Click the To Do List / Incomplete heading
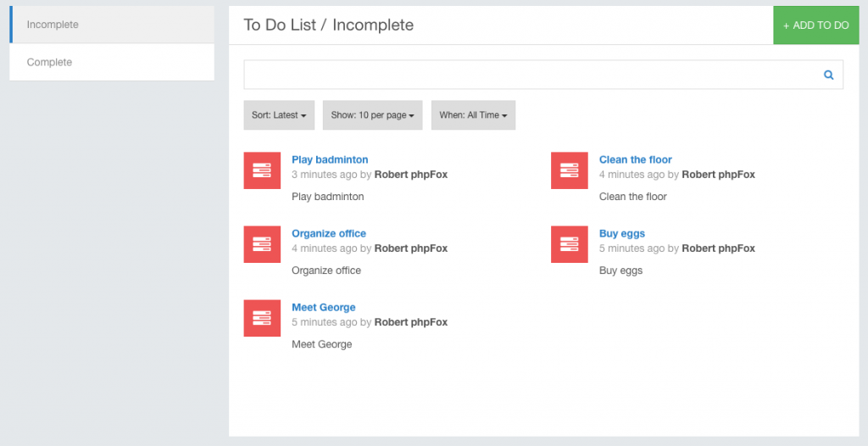Screen dimensions: 868x446 (328, 25)
